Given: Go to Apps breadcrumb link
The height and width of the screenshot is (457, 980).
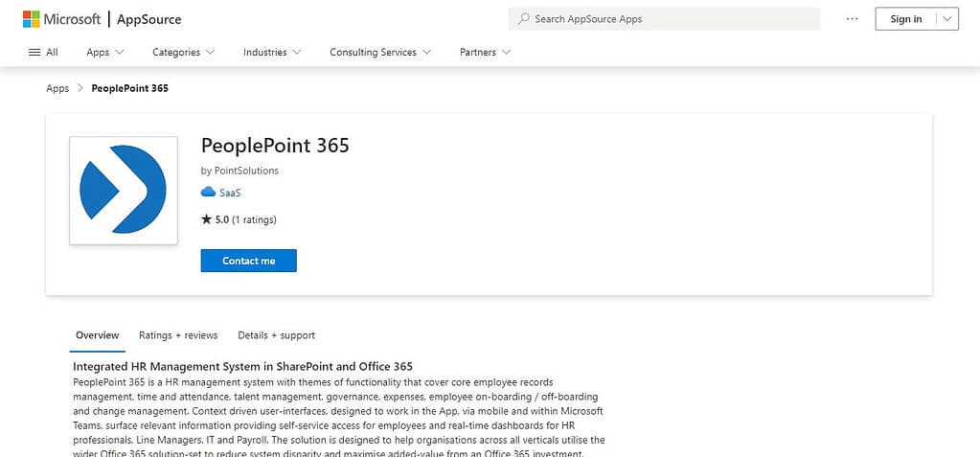Looking at the screenshot, I should (57, 88).
